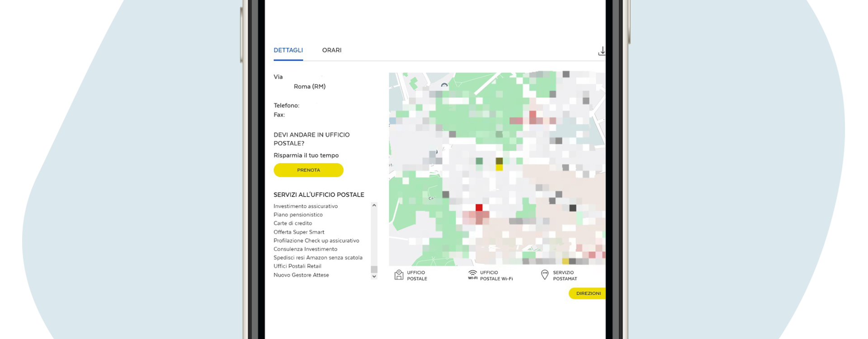Switch to the DETTAGLI tab
The image size is (868, 339).
[288, 50]
